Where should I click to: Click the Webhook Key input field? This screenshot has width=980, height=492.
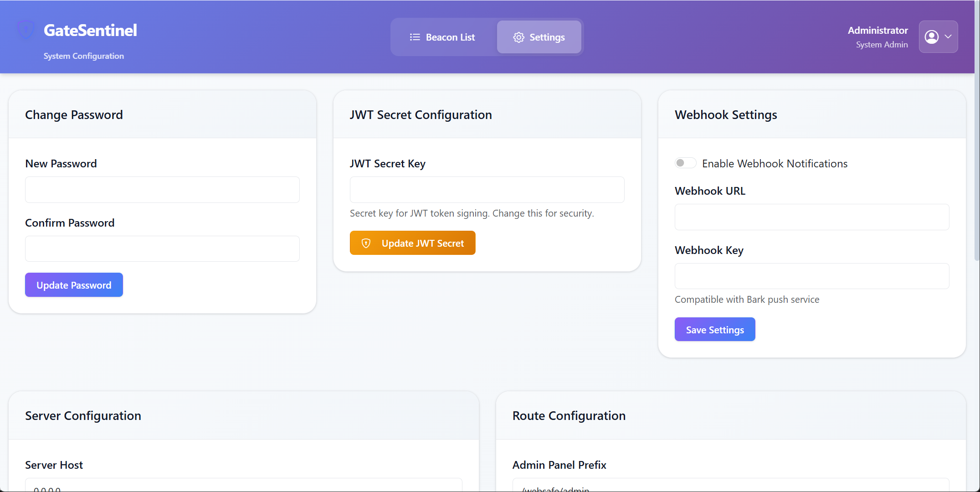click(811, 276)
